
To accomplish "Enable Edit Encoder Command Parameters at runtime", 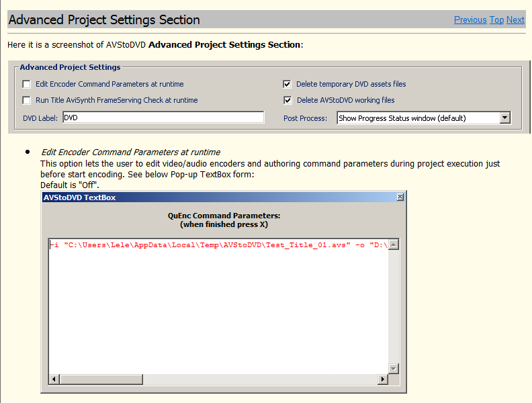I will click(x=26, y=84).
